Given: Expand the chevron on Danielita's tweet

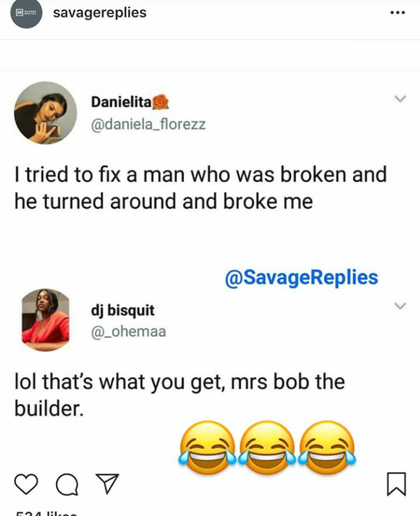Looking at the screenshot, I should [400, 100].
